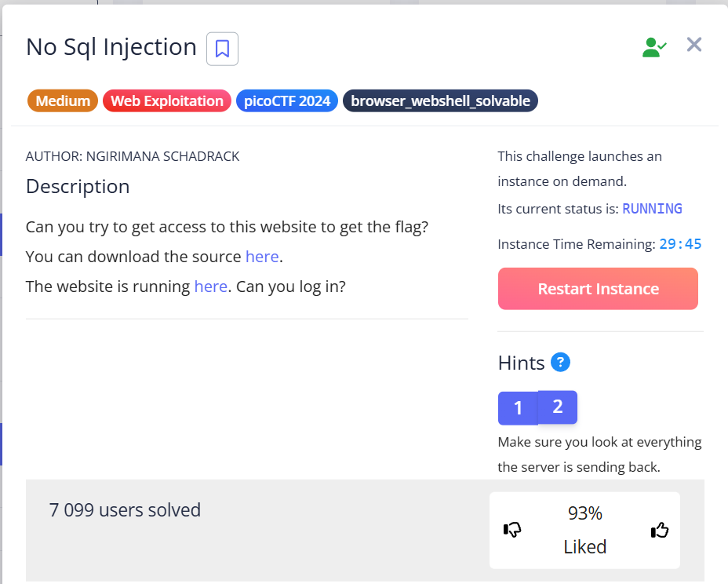The height and width of the screenshot is (584, 728).
Task: Select the Medium difficulty tag
Action: (x=63, y=101)
